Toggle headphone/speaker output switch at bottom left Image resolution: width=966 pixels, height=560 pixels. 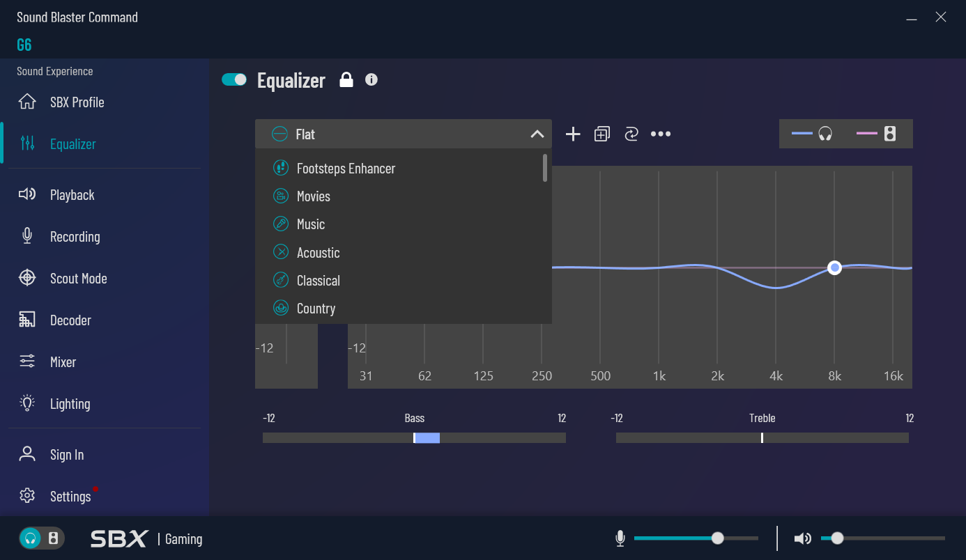[x=42, y=538]
